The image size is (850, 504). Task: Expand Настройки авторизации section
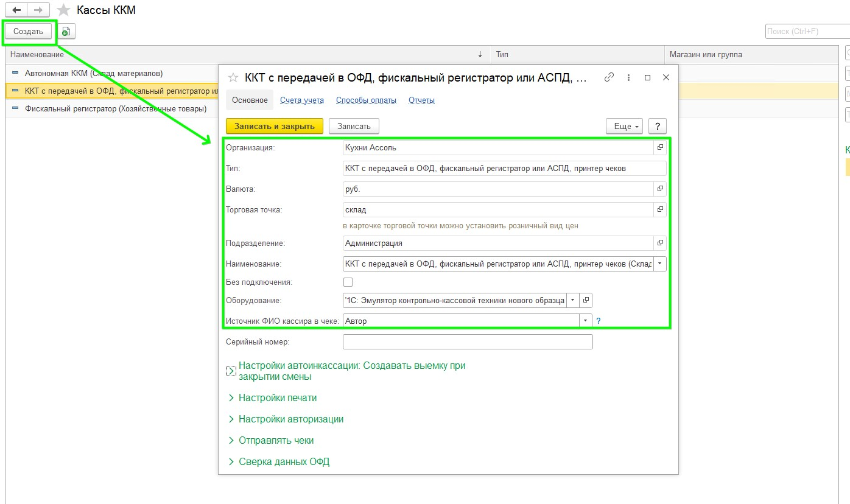286,419
